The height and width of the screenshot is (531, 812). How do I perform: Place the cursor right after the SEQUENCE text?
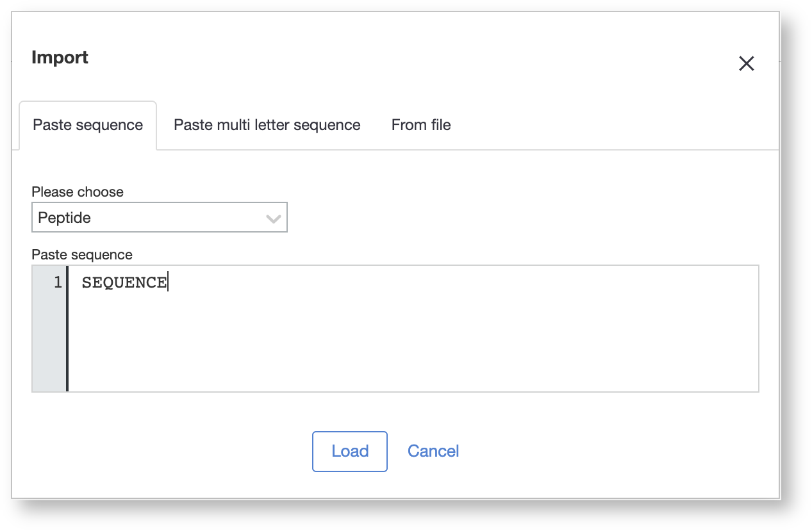(168, 283)
